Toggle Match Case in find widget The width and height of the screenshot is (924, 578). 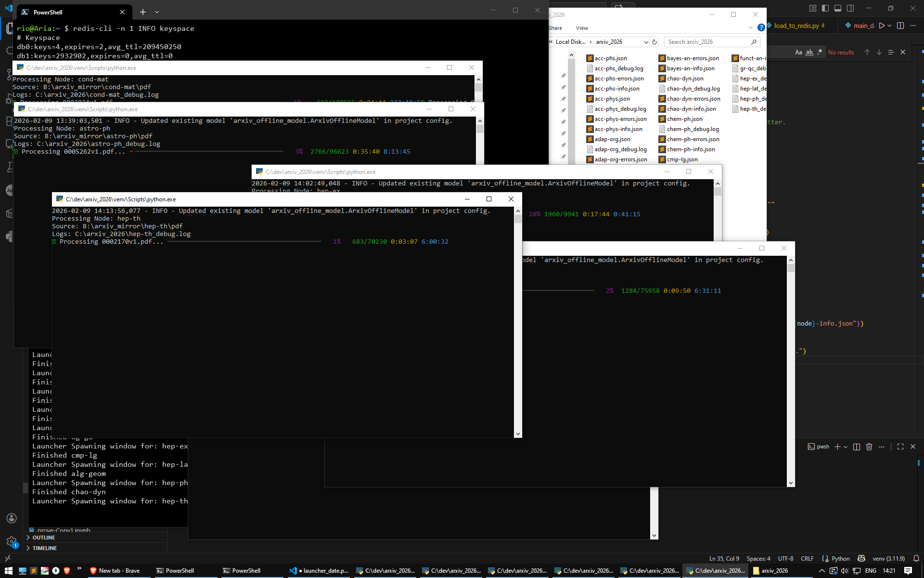[798, 52]
